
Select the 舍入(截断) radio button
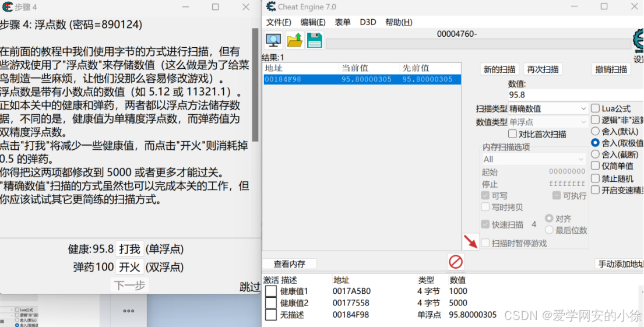595,154
